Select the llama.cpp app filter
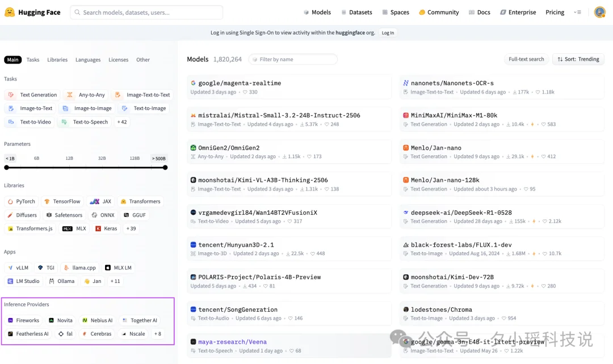The image size is (613, 364). (80, 268)
